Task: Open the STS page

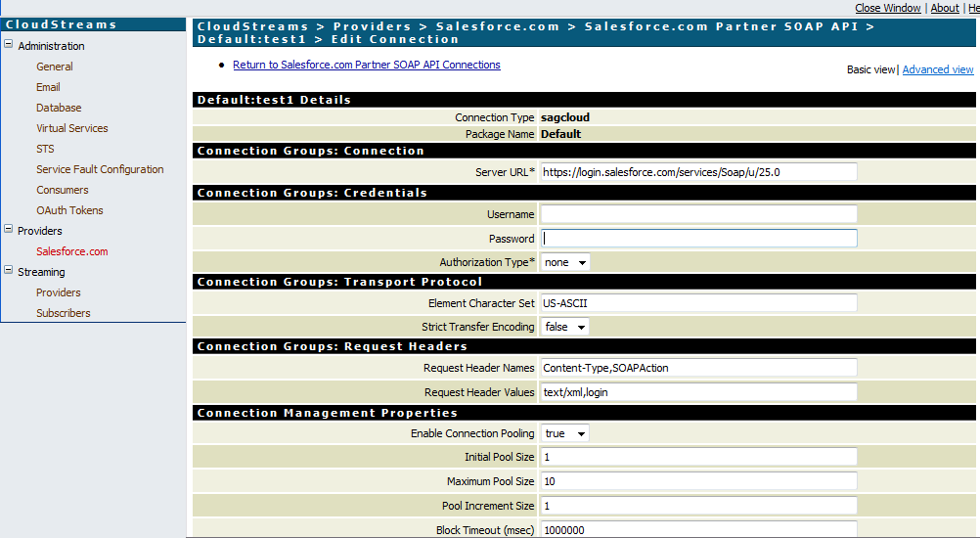Action: 45,149
